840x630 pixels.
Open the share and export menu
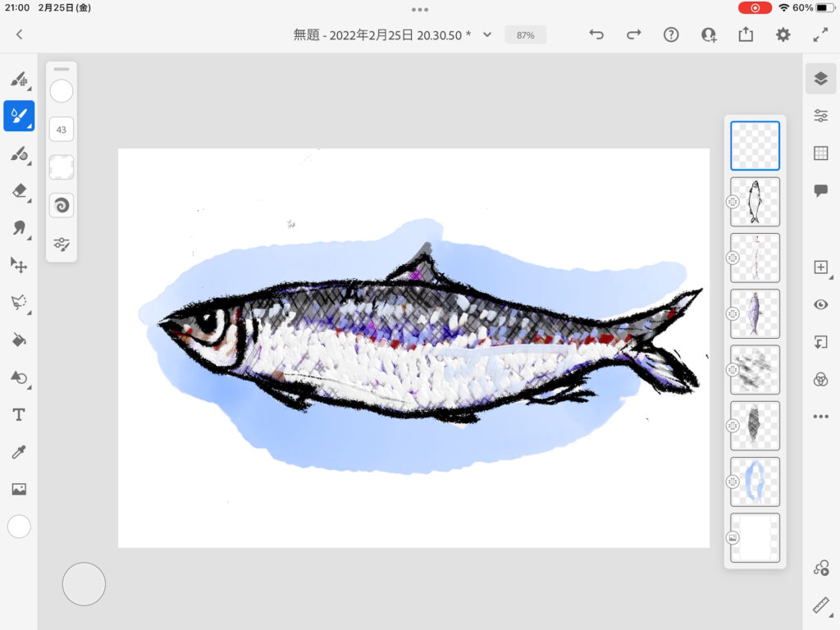[x=745, y=34]
